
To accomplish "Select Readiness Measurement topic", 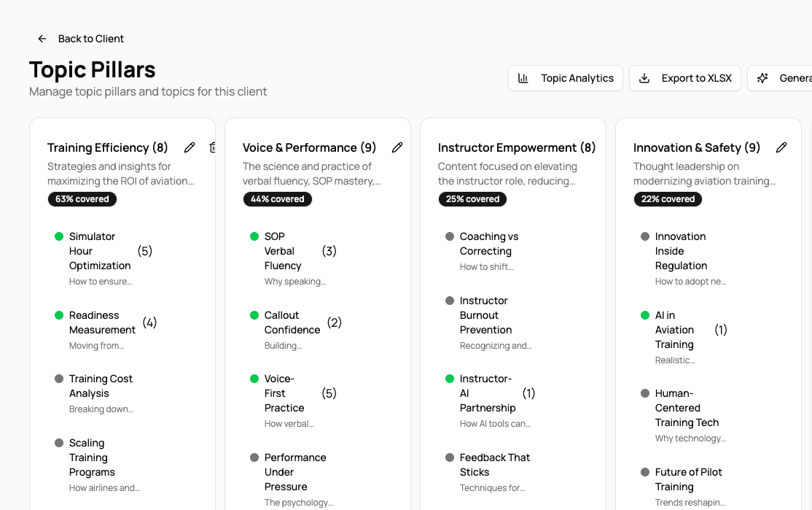I will pyautogui.click(x=102, y=322).
